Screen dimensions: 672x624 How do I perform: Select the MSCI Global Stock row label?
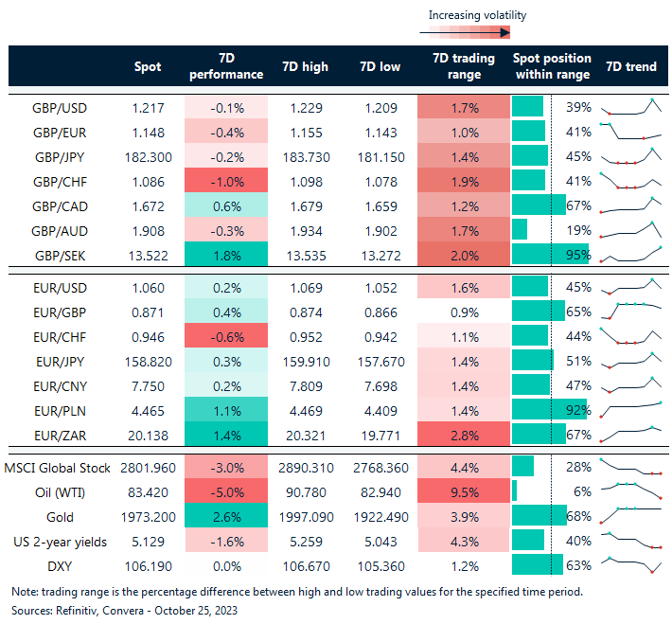point(57,468)
